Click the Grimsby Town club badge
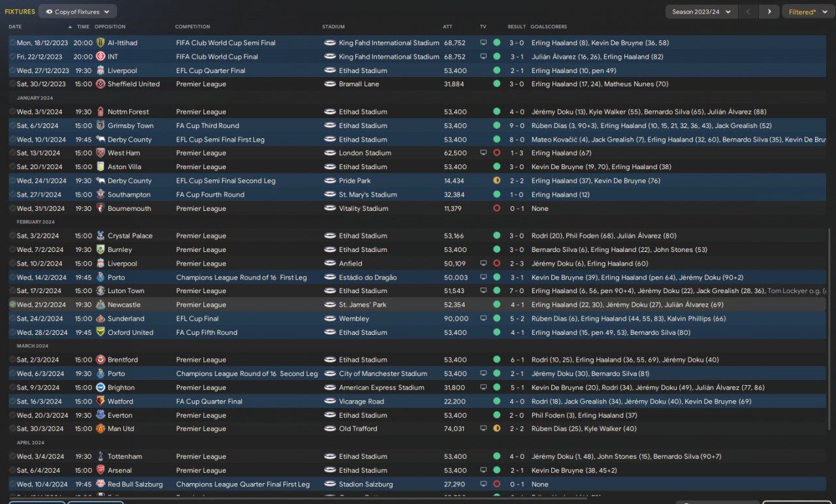This screenshot has width=836, height=504. pyautogui.click(x=101, y=126)
